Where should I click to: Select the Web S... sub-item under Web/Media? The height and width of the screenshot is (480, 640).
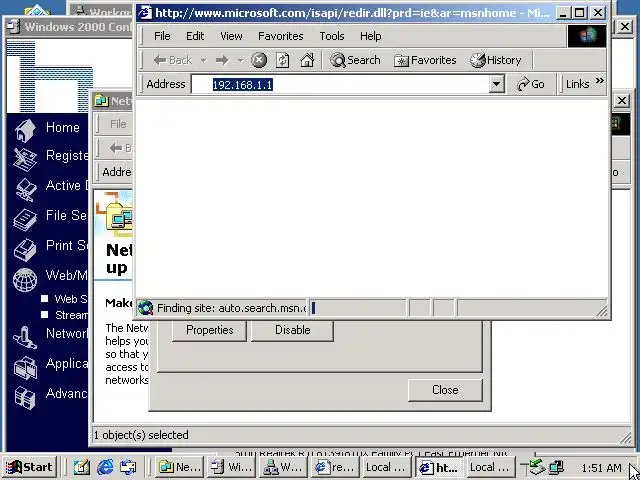coord(71,299)
